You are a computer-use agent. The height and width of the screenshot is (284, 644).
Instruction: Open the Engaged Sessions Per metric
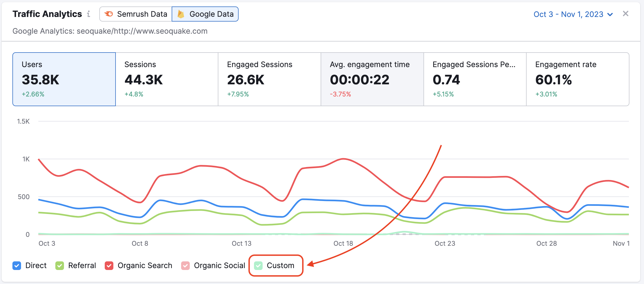(x=474, y=79)
